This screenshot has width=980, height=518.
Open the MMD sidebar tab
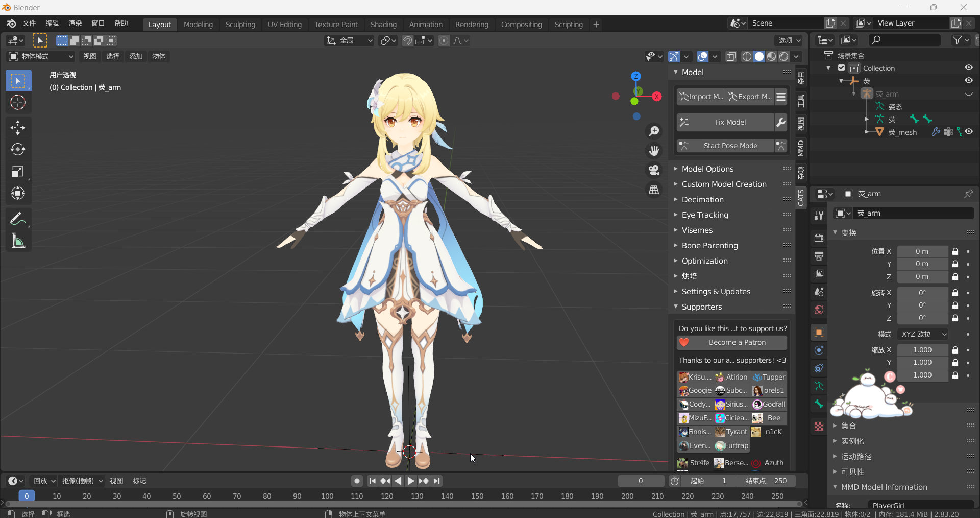[x=801, y=148]
